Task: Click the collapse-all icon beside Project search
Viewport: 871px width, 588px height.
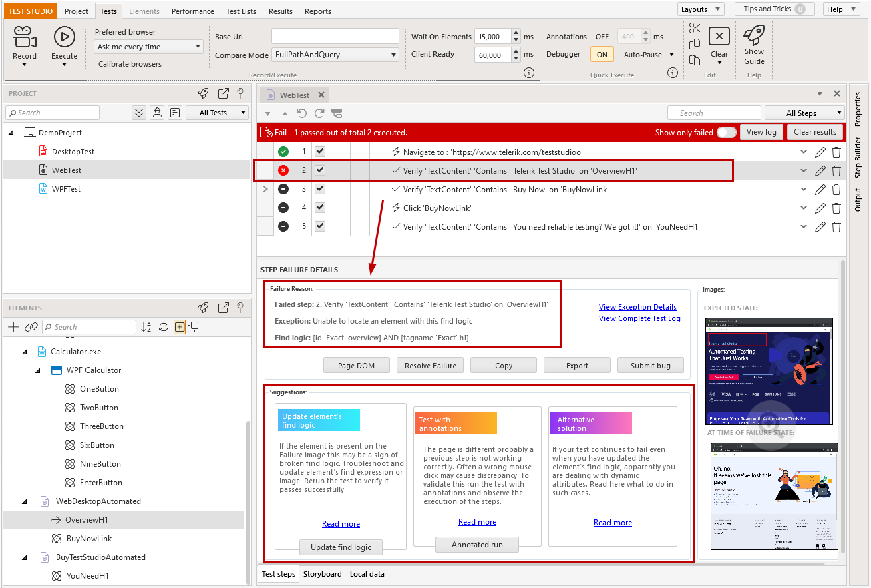Action: pyautogui.click(x=139, y=113)
